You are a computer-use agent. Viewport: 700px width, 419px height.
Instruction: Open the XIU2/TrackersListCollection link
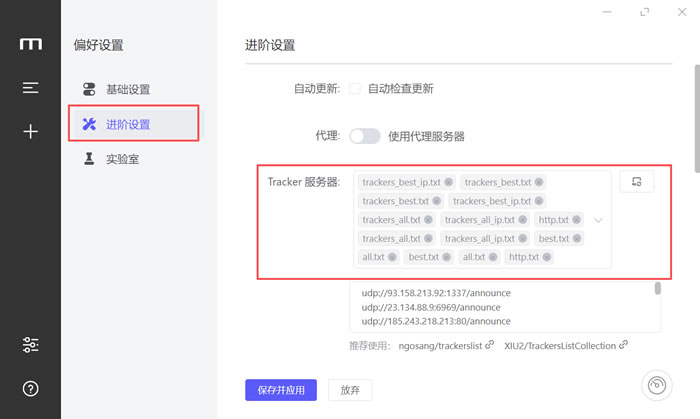click(565, 345)
